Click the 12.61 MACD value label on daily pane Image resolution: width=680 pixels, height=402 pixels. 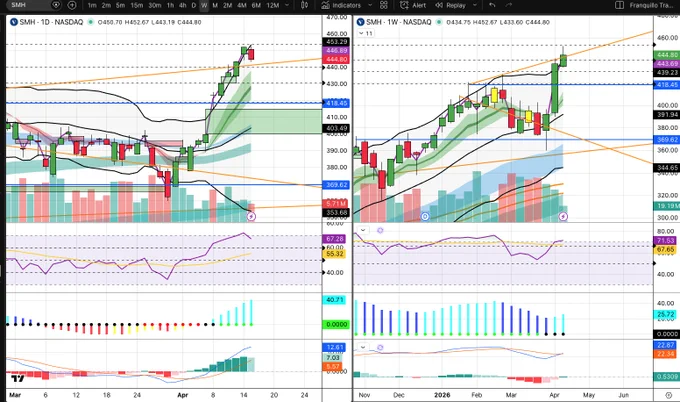point(334,347)
